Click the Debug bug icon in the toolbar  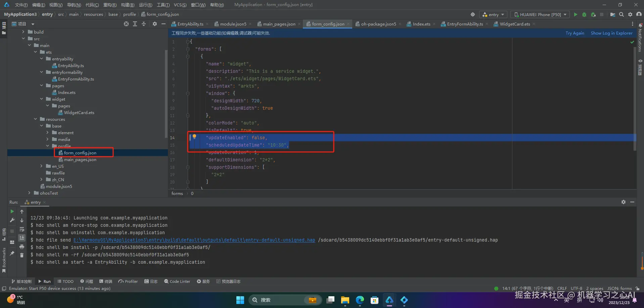click(584, 14)
